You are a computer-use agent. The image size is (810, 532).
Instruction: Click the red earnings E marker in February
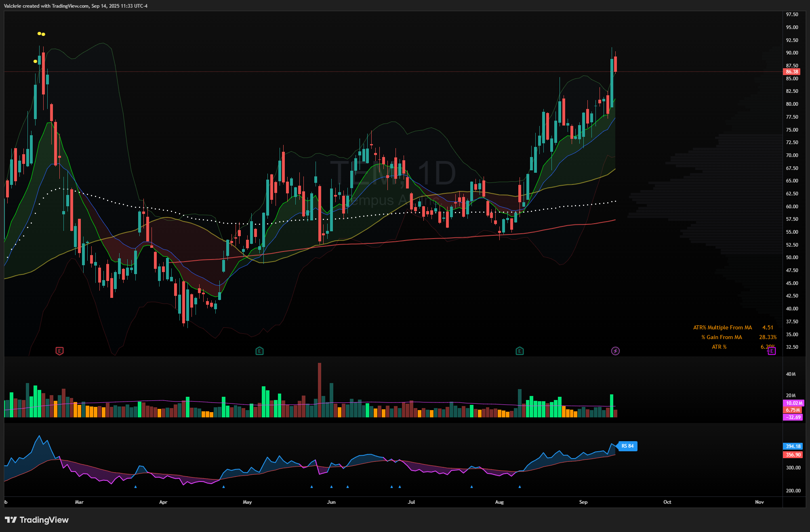[x=59, y=351]
